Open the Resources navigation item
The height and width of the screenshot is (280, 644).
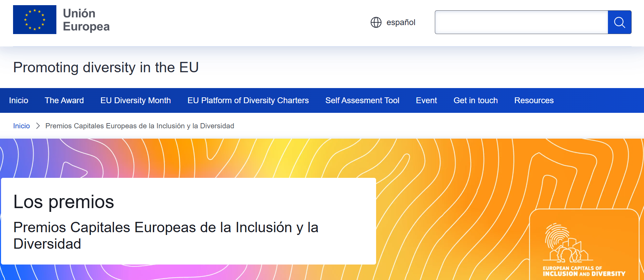534,100
